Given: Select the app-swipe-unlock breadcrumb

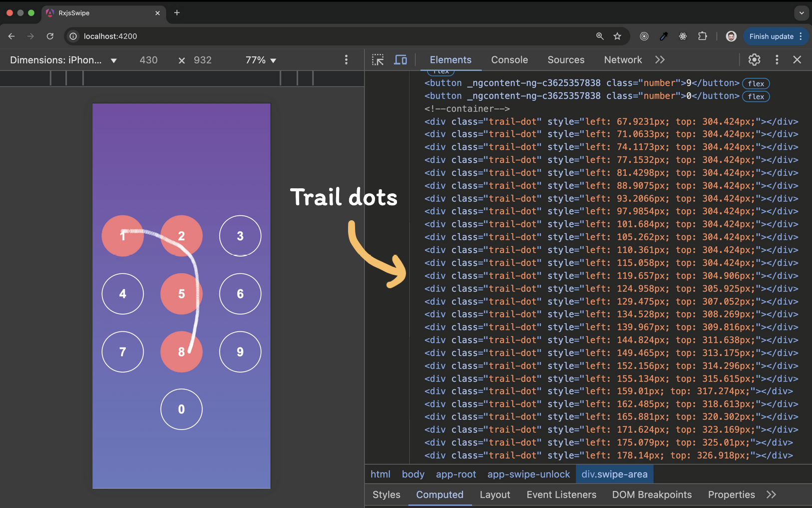Looking at the screenshot, I should (x=528, y=474).
